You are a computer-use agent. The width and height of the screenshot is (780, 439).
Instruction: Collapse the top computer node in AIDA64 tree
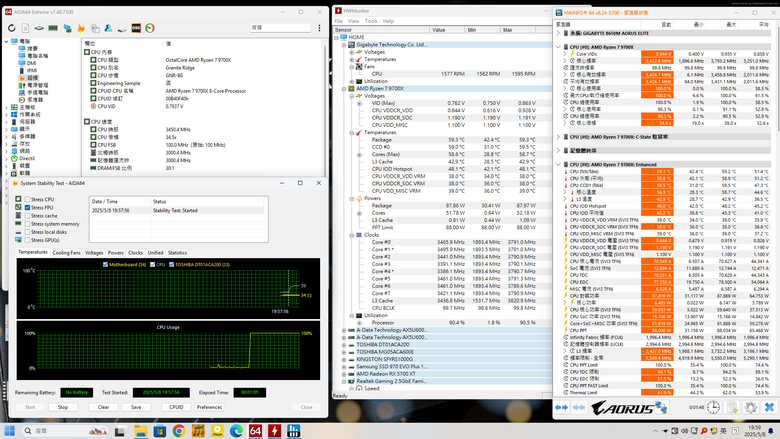point(6,41)
